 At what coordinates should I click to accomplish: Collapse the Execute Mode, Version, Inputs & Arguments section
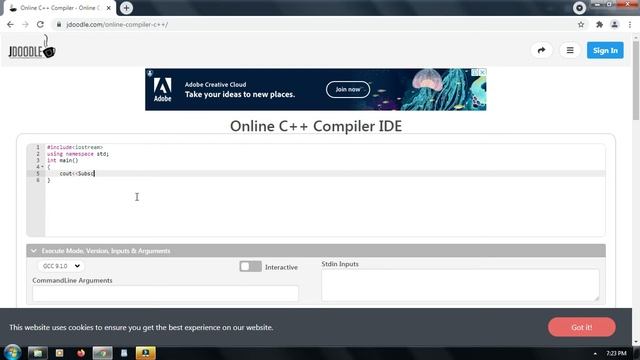[316, 251]
